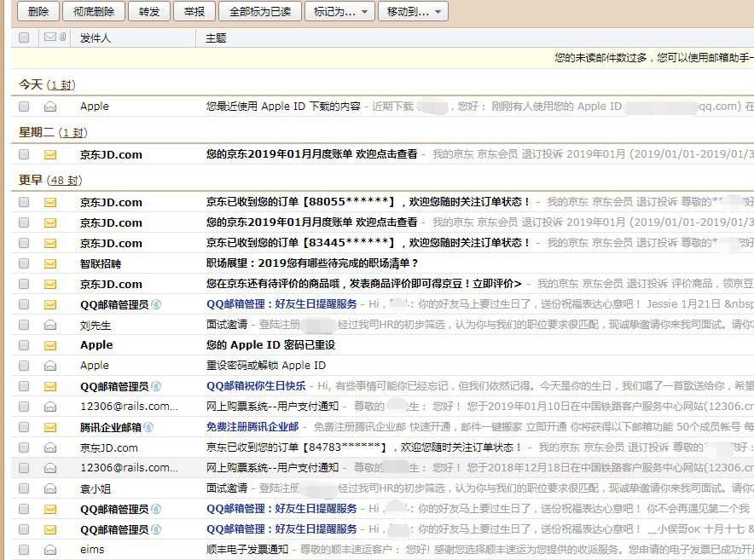754x560 pixels.
Task: Click the envelope icon for the 腾讯企业邮箱 email
Action: (50, 427)
